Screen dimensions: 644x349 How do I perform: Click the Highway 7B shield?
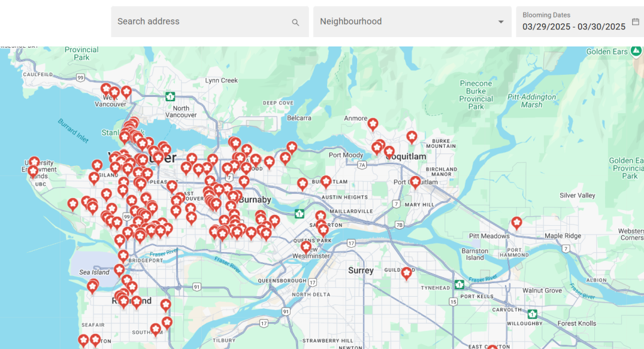tap(399, 225)
